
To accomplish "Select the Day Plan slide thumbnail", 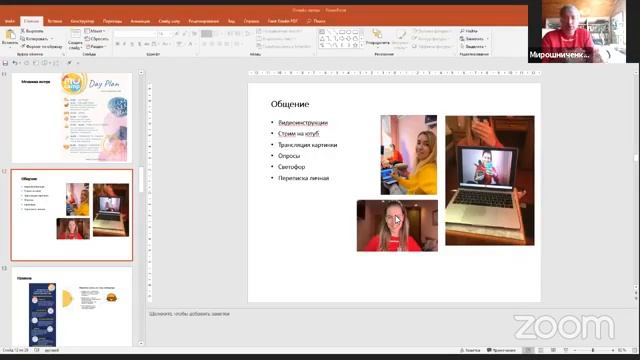I will tap(72, 118).
